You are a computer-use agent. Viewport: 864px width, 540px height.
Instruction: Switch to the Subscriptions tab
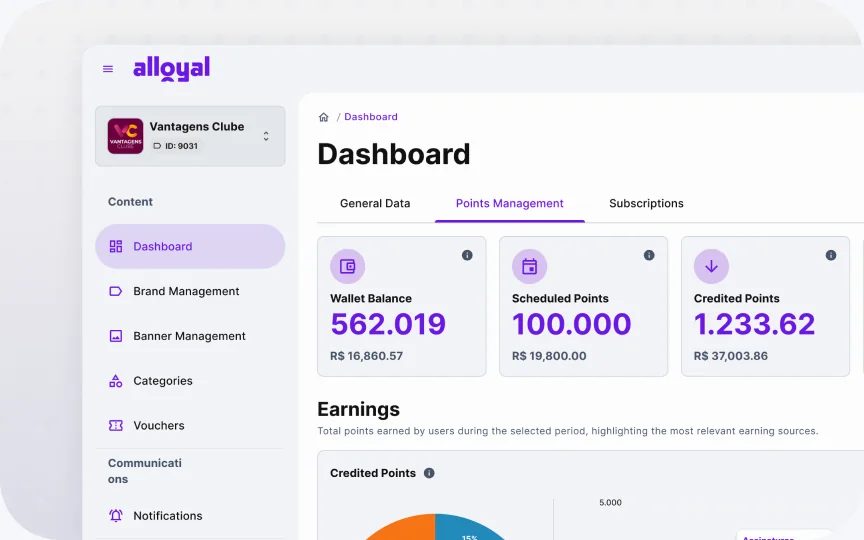[646, 203]
